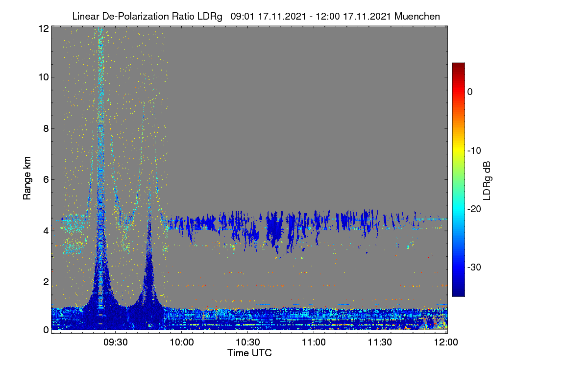Click the Range km axis title
This screenshot has height=392, width=588.
(28, 178)
